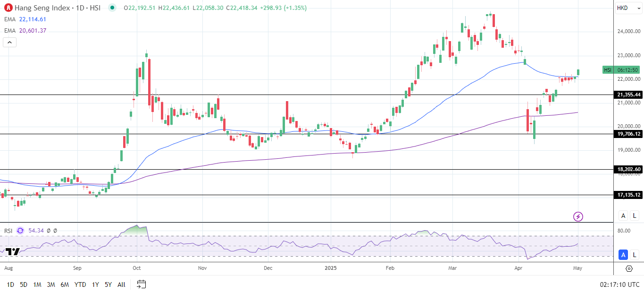Click the Mar label on time axis
644x293 pixels.
(452, 268)
